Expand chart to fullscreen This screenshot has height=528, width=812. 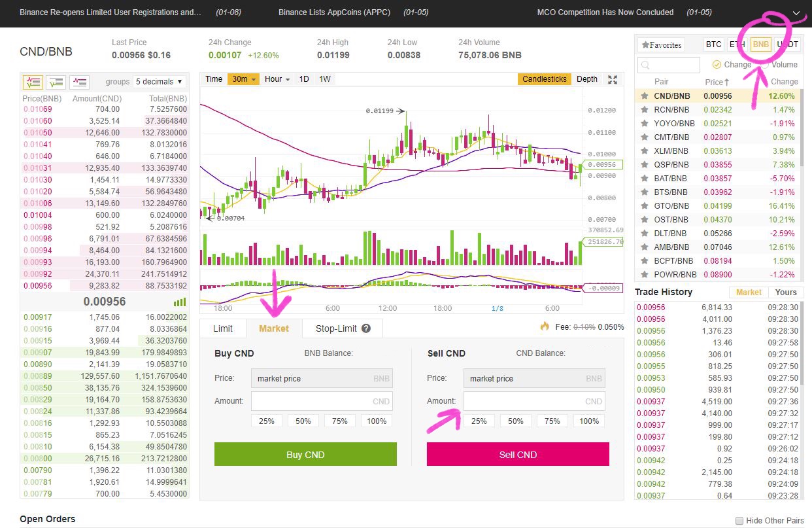pos(613,79)
